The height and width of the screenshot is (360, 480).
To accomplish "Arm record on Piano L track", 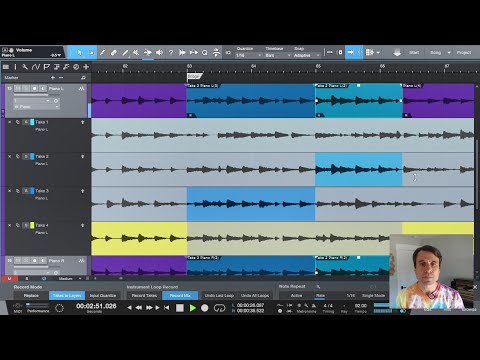I will click(x=34, y=89).
